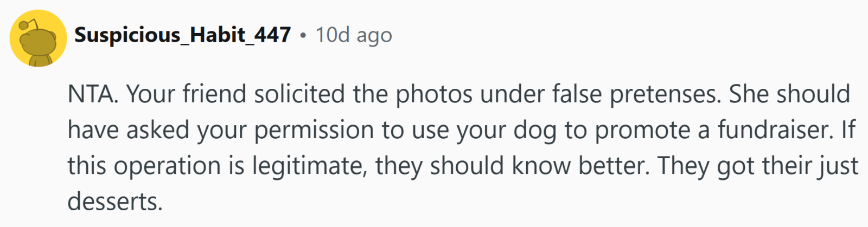Click "She should" ending the first line
This screenshot has height=227, width=868.
click(789, 94)
